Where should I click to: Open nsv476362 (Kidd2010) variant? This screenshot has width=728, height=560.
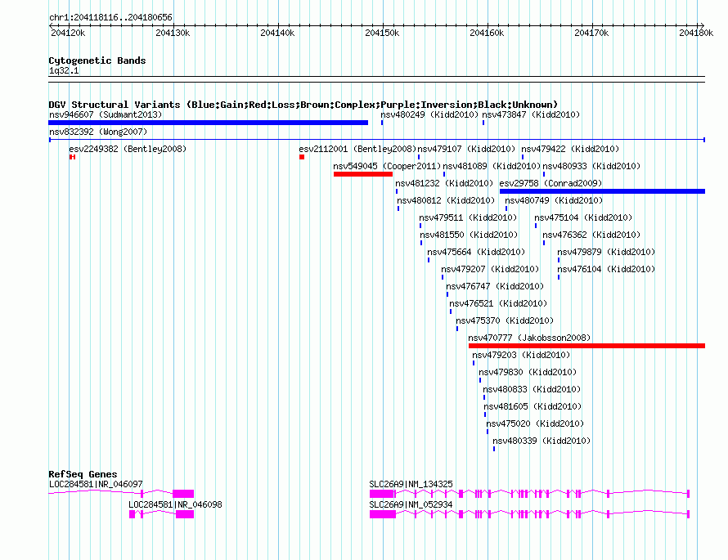point(591,235)
